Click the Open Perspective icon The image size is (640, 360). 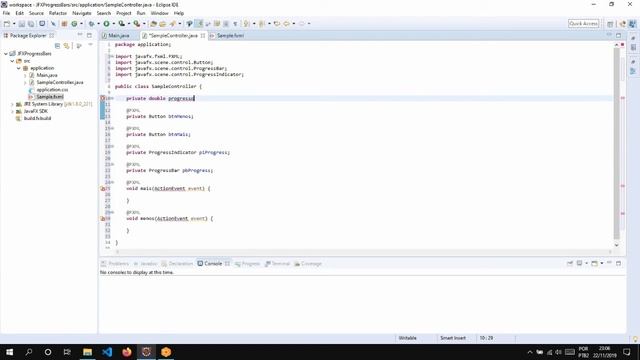[610, 24]
